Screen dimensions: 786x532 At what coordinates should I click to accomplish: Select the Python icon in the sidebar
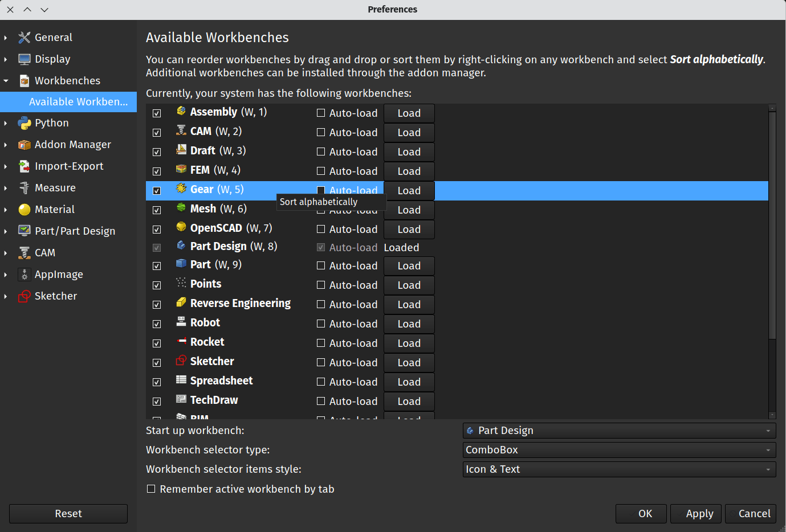click(25, 122)
